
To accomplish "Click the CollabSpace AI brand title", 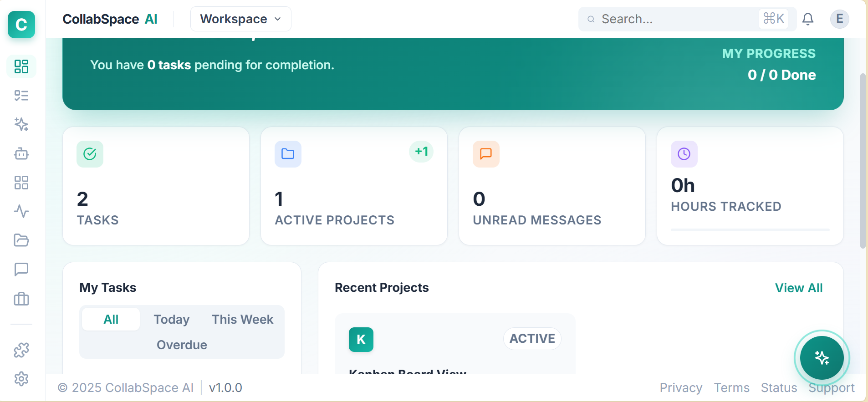I will pos(110,19).
